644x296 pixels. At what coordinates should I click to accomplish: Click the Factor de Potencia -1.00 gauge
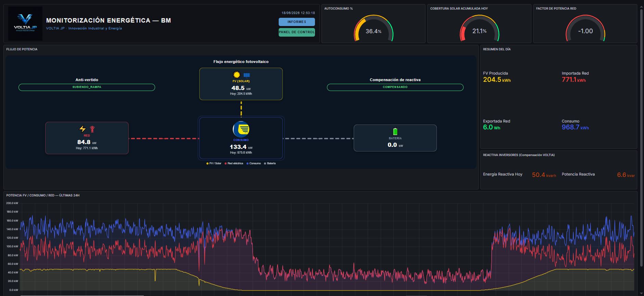[x=585, y=29]
